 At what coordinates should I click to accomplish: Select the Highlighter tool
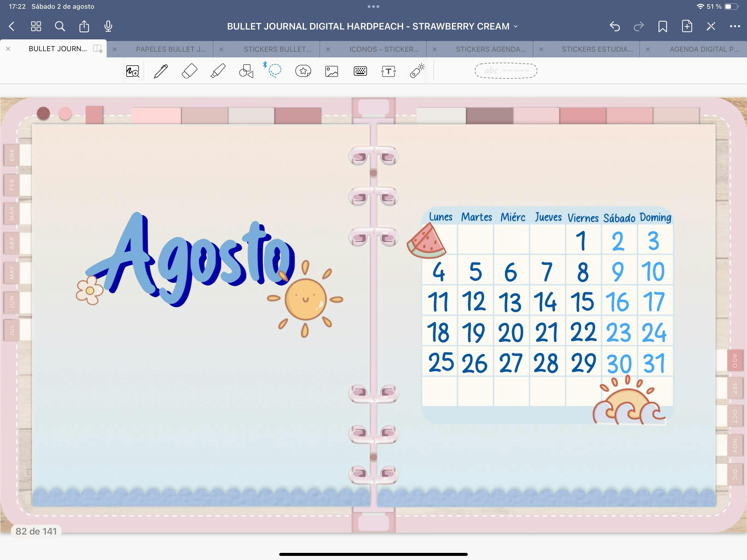pyautogui.click(x=218, y=71)
